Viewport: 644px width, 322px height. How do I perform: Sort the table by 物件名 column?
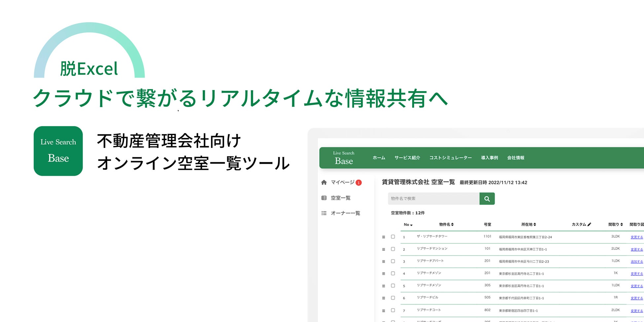click(x=447, y=225)
